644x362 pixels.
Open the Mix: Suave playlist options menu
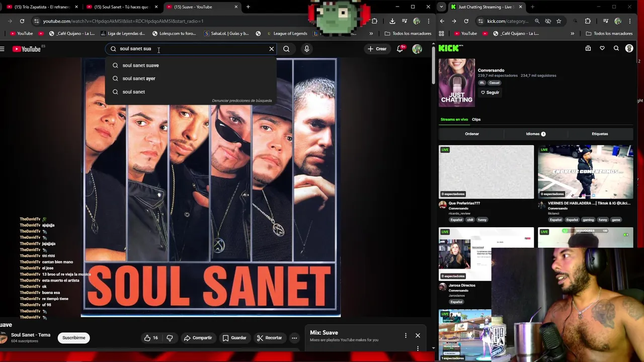point(406,335)
